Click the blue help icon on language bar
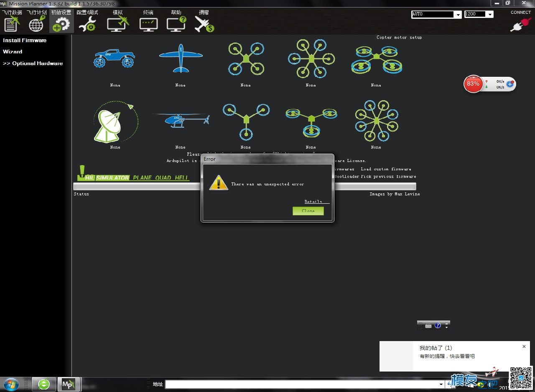Screen dimensions: 535x392 (x=438, y=326)
